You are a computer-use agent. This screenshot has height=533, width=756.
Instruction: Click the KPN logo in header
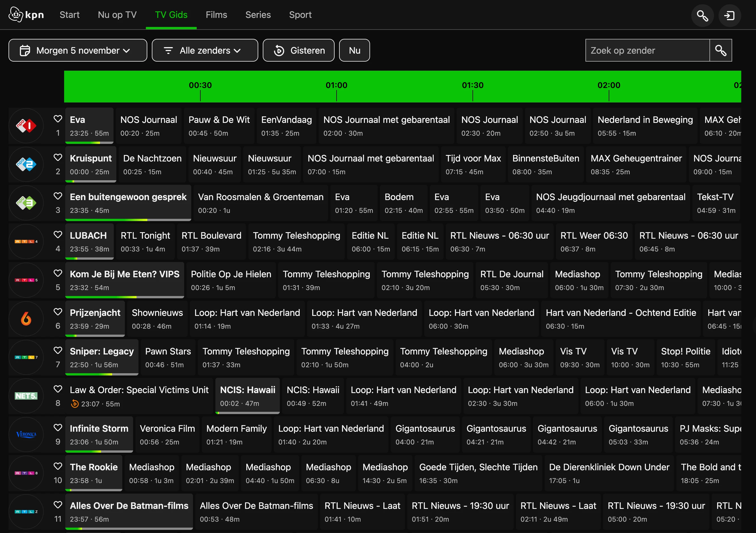pos(26,14)
